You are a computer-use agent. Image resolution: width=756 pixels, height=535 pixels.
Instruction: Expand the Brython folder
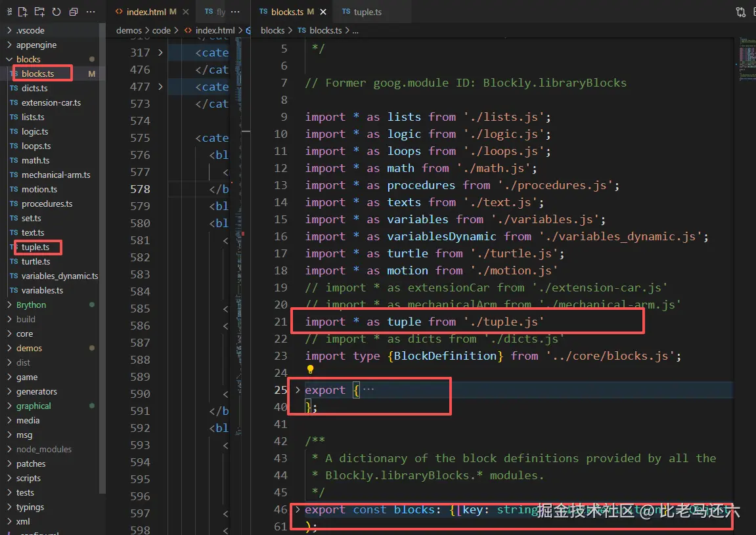[31, 305]
